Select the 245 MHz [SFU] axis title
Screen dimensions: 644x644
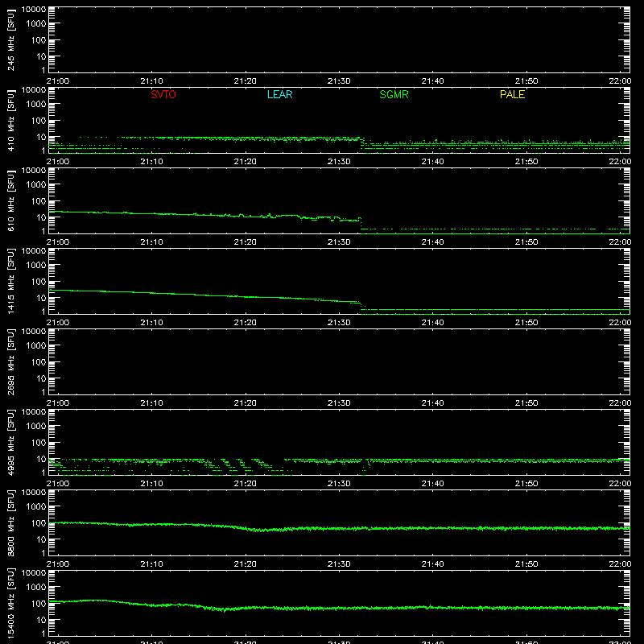pos(11,40)
